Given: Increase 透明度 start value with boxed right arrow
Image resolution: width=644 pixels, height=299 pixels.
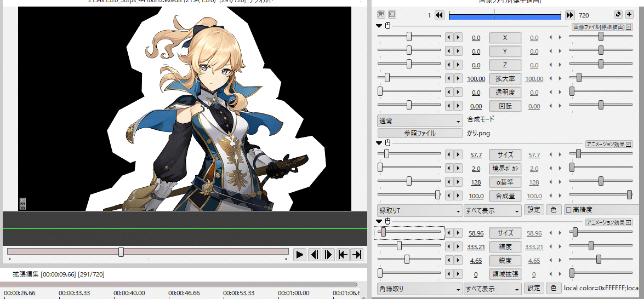Looking at the screenshot, I should tap(458, 93).
